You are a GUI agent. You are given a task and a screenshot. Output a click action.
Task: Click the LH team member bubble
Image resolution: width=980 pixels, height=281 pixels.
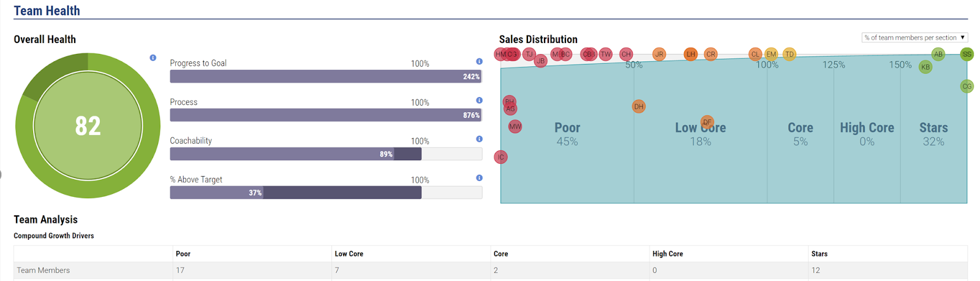click(x=690, y=54)
